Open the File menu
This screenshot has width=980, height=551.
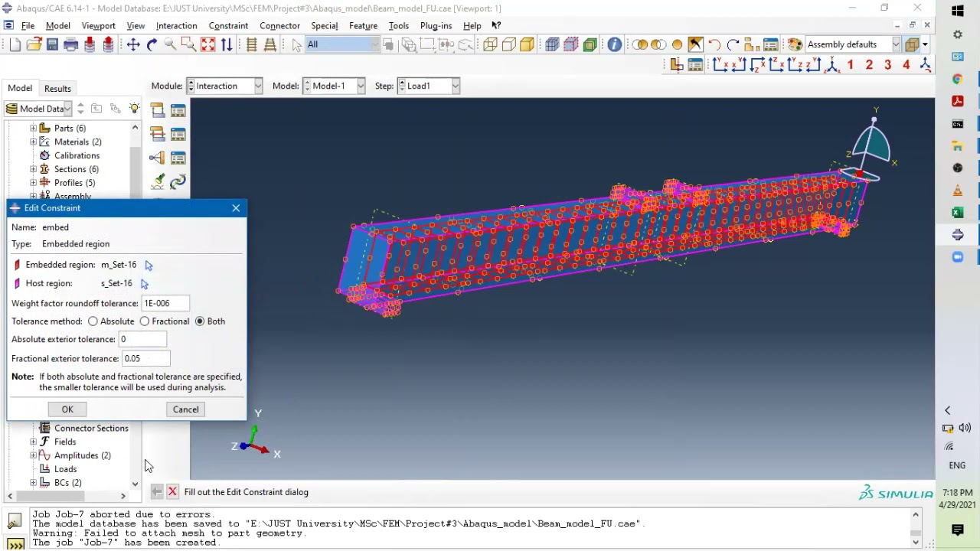(x=28, y=25)
